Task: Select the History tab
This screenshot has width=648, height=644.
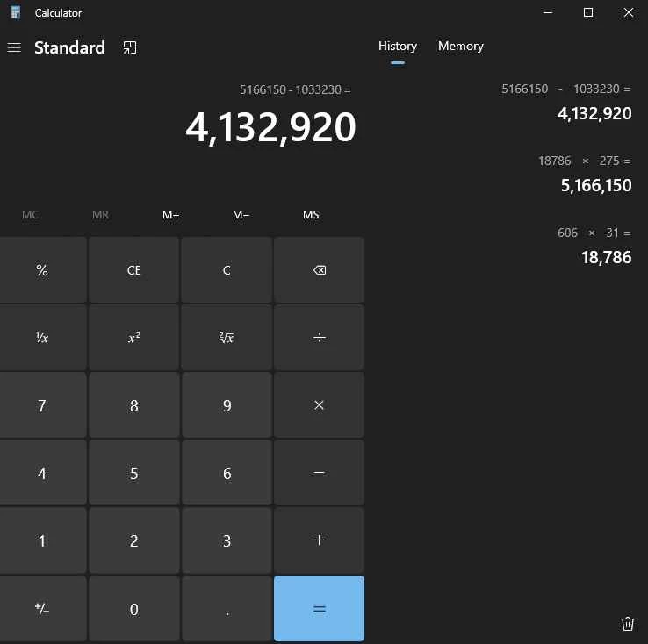Action: [397, 46]
